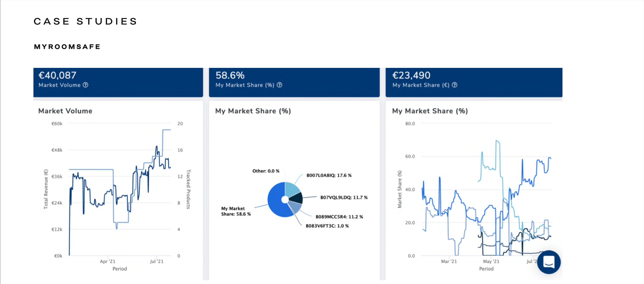Image resolution: width=644 pixels, height=284 pixels.
Task: Click the B07VQL9LDQ: 11.7 % label
Action: (344, 197)
